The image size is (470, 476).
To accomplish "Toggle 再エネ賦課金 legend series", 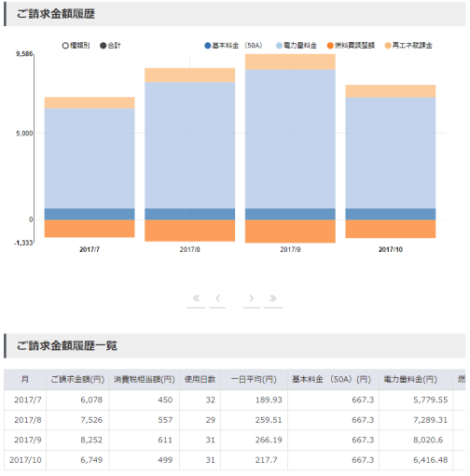I will [x=408, y=46].
